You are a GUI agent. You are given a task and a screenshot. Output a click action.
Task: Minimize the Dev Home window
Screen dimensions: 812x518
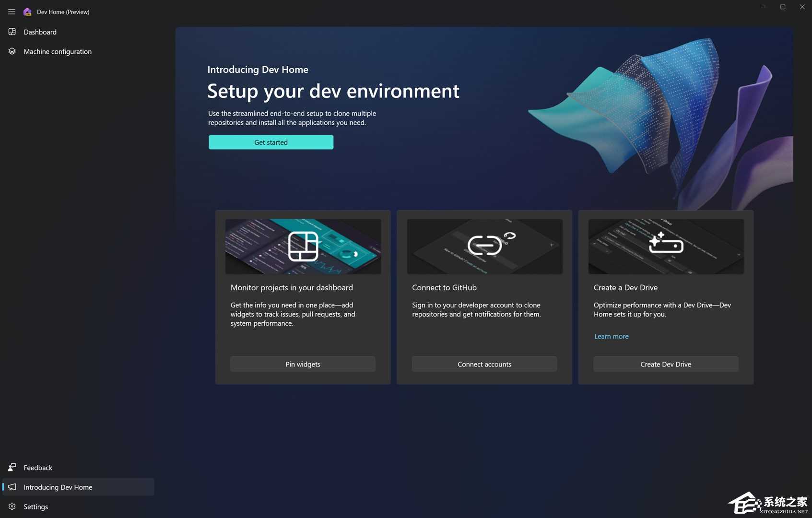(763, 7)
